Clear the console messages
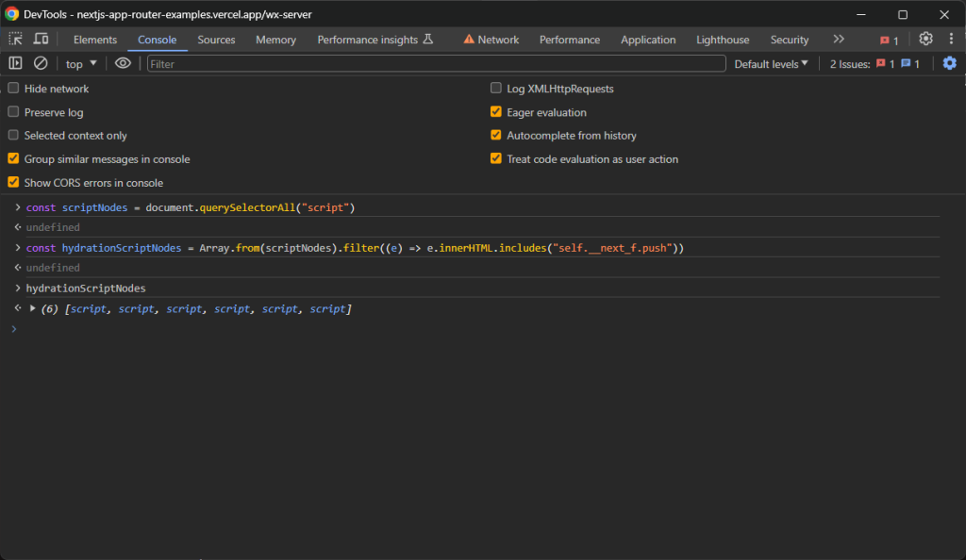Viewport: 966px width, 560px height. 39,63
